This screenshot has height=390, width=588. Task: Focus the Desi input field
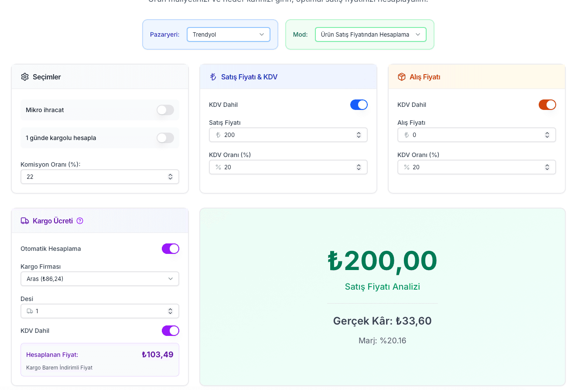[100, 311]
